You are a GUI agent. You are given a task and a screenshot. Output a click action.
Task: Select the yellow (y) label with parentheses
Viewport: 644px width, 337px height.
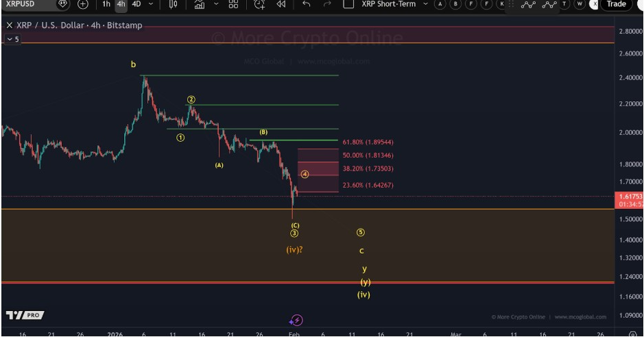click(365, 282)
